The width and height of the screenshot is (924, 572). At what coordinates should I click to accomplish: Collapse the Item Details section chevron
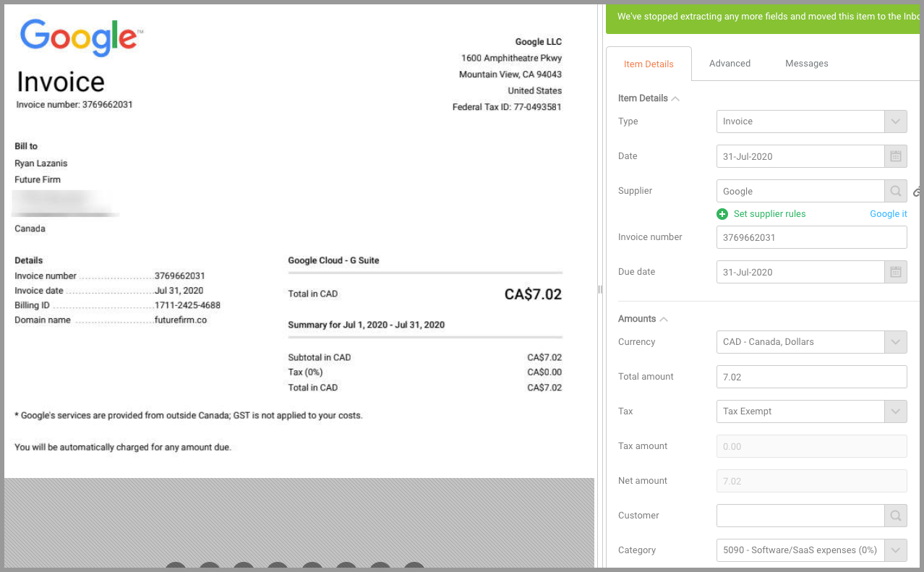click(675, 98)
